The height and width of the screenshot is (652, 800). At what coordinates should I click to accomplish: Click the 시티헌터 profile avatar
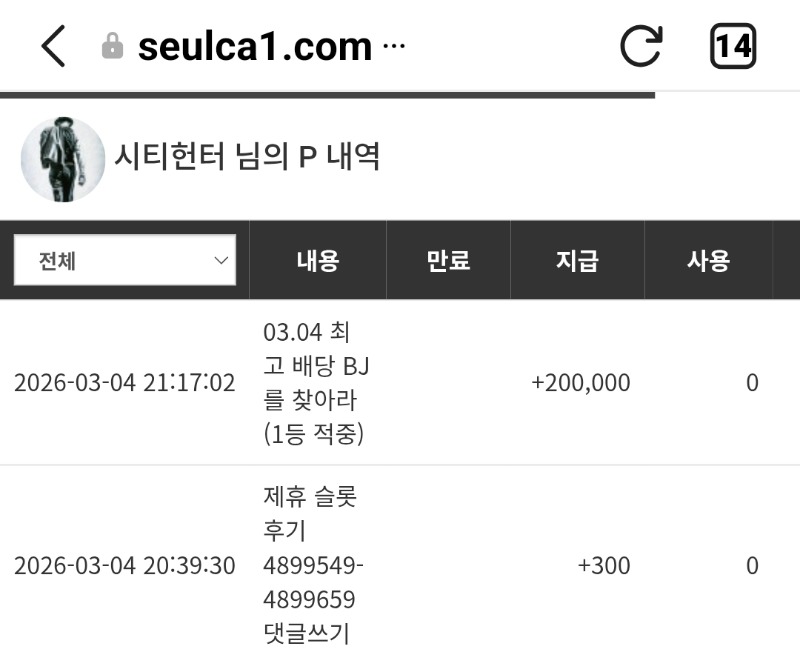click(x=63, y=160)
